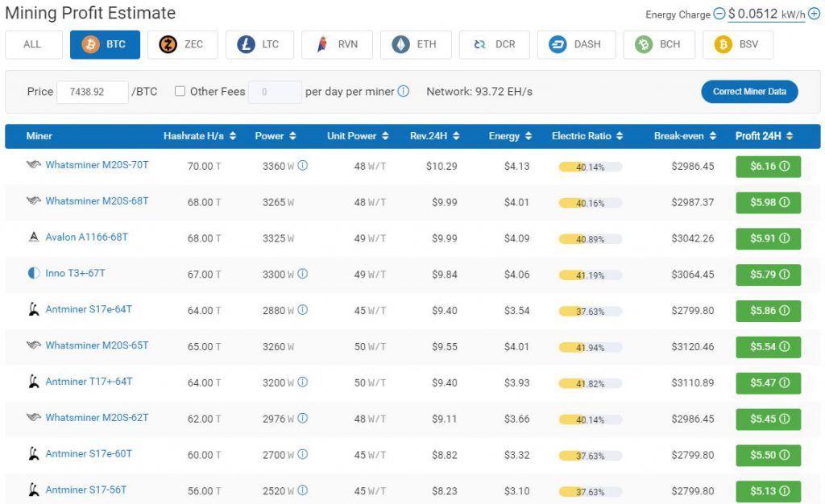825x504 pixels.
Task: Click the $5.54 profit button
Action: pos(768,347)
